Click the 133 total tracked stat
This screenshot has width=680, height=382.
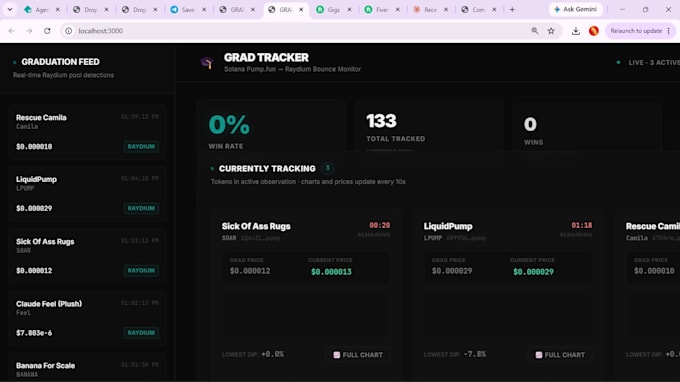tap(381, 121)
